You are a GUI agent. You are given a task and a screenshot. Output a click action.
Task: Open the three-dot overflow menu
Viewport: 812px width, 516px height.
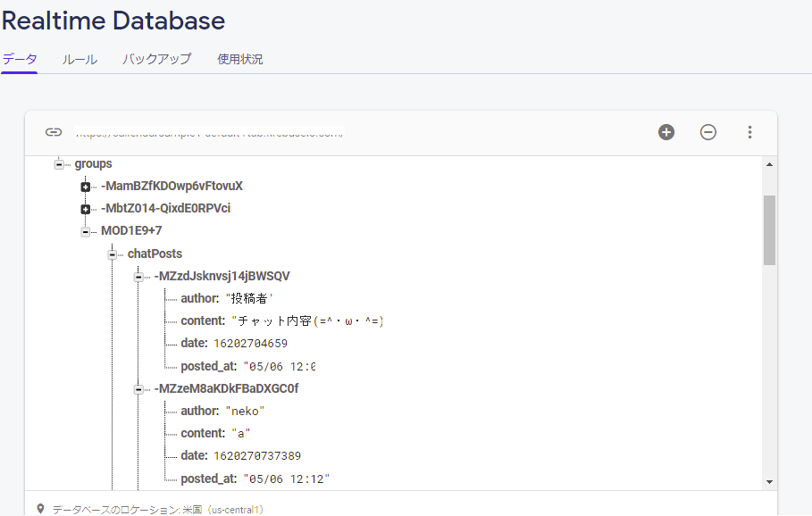(749, 132)
